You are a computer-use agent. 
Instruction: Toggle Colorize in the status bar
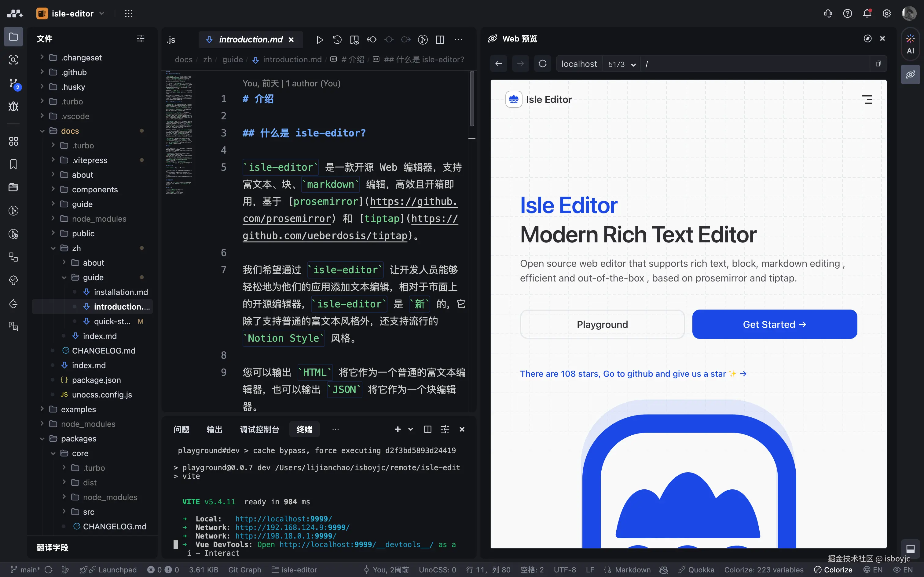coord(833,570)
